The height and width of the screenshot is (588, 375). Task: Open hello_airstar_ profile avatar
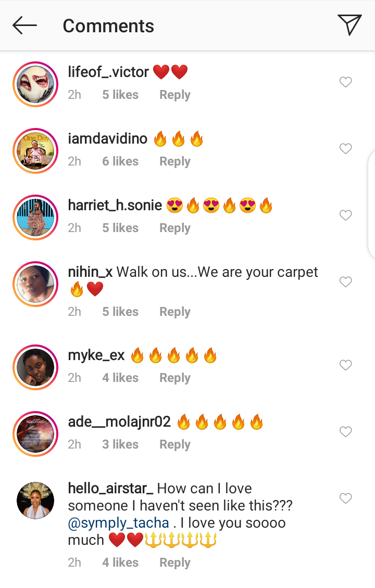tap(35, 500)
